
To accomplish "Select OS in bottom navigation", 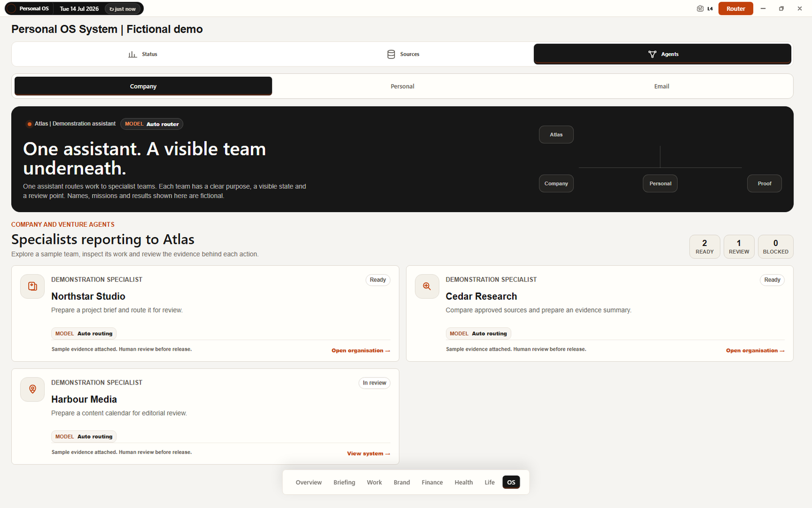I will coord(511,483).
